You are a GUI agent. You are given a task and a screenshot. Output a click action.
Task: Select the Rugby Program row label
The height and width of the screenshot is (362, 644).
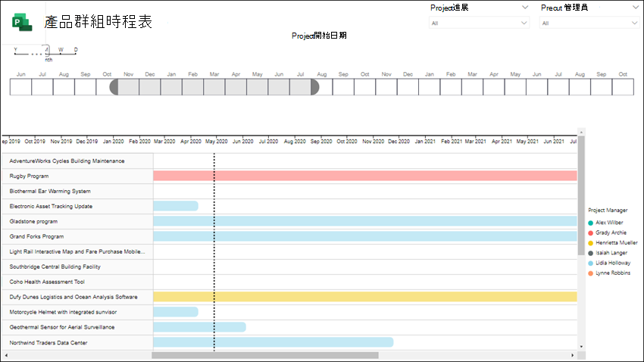click(x=29, y=176)
